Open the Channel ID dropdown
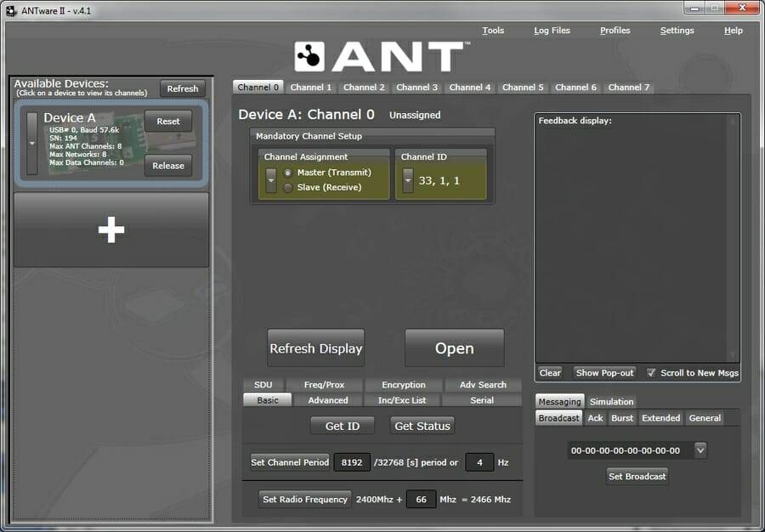765x532 pixels. (x=407, y=180)
